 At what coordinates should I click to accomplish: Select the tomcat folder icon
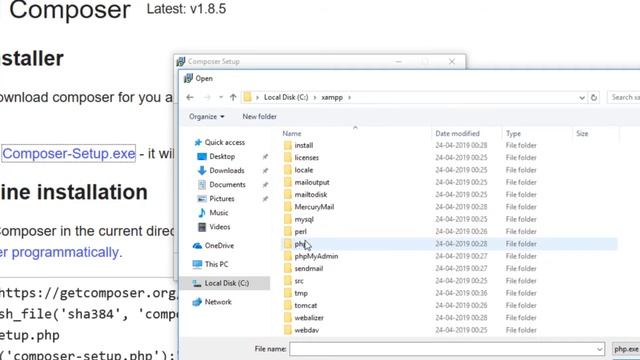coord(288,305)
